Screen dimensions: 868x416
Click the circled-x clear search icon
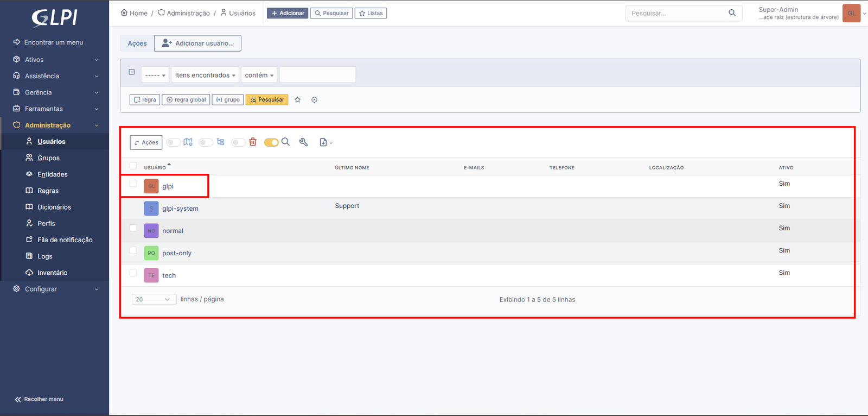314,100
